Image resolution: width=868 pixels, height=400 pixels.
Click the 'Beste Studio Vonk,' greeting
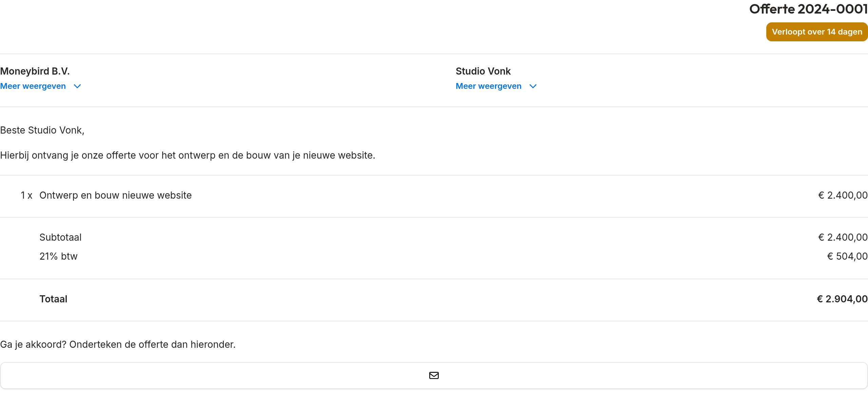click(42, 130)
